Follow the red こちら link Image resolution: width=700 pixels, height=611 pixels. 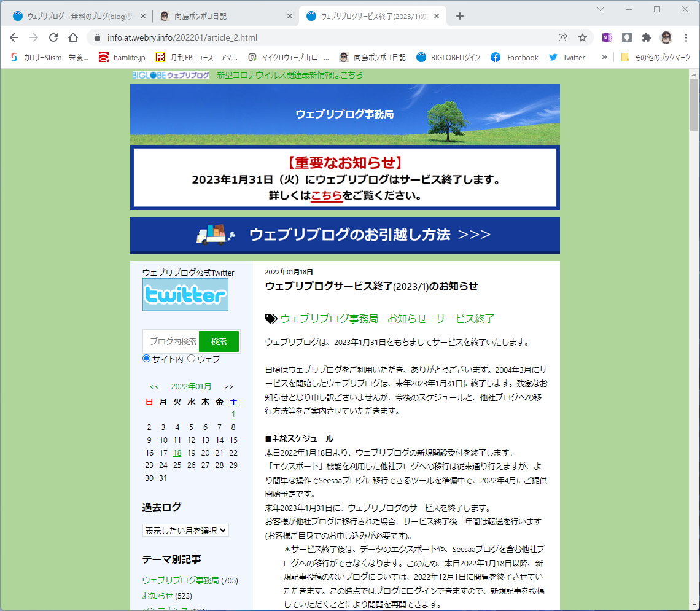pos(326,195)
